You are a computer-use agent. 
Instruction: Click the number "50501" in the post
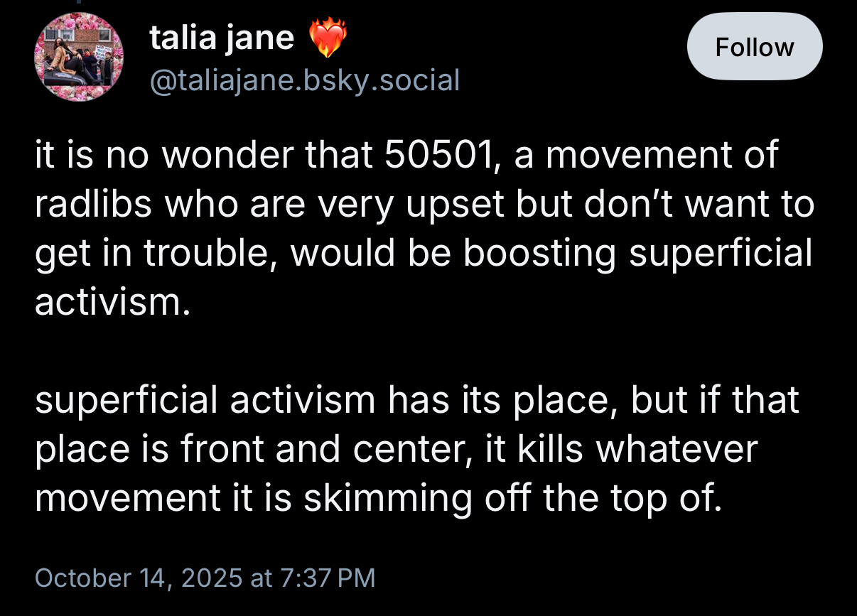point(436,157)
